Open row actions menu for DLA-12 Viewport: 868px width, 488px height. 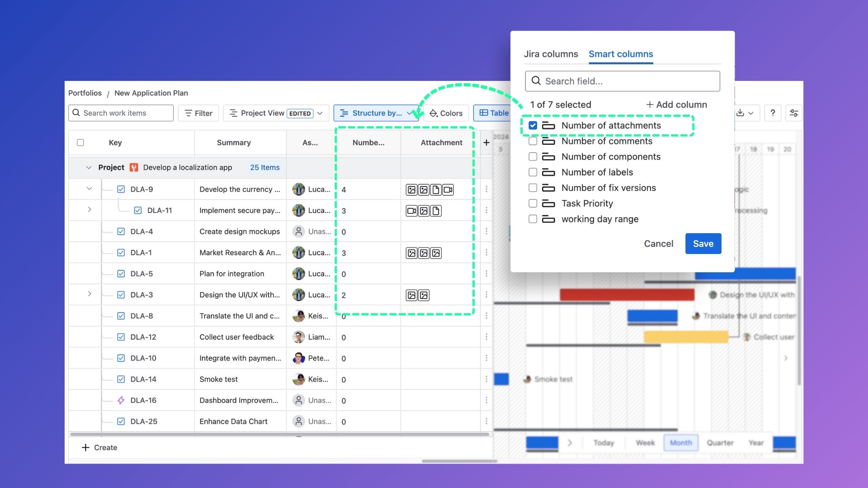point(486,337)
